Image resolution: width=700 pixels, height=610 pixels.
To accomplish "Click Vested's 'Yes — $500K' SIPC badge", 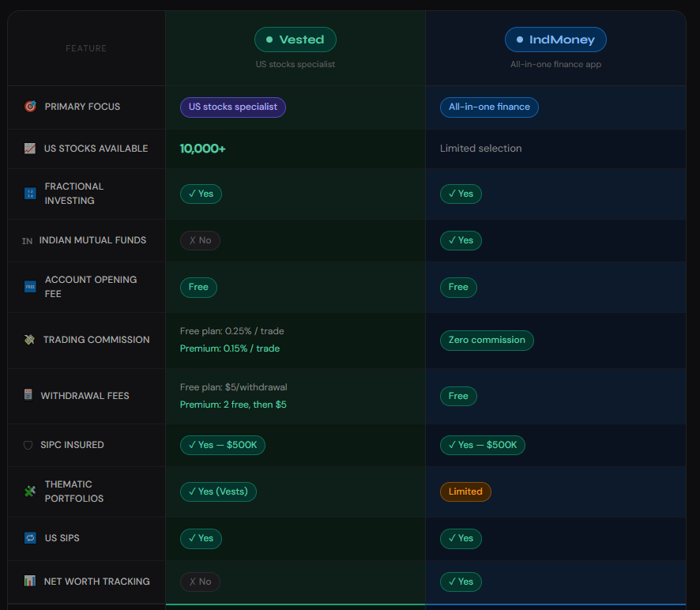I will pyautogui.click(x=222, y=445).
